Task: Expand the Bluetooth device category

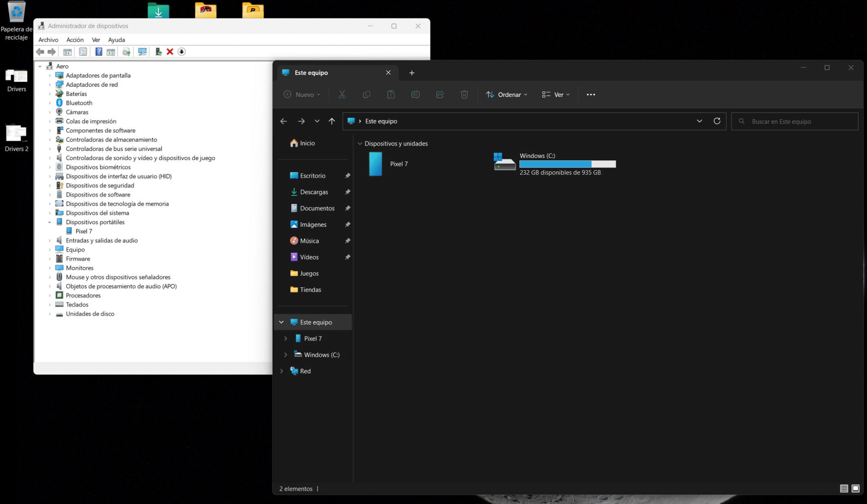Action: tap(50, 103)
